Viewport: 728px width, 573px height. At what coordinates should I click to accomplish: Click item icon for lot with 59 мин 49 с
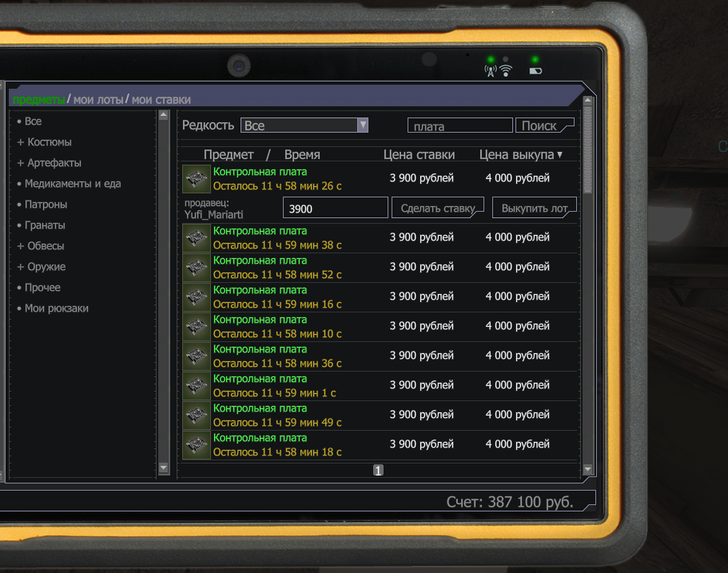coord(197,416)
